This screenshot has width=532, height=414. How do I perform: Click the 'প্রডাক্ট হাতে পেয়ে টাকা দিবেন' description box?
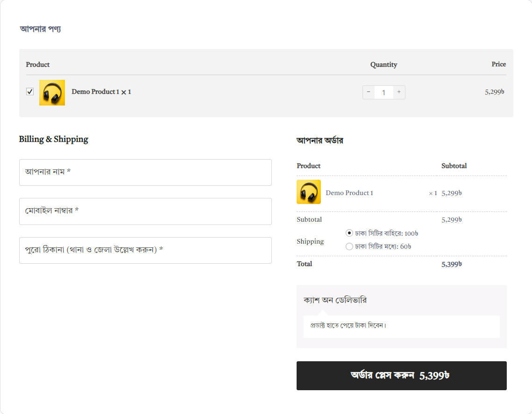point(401,326)
